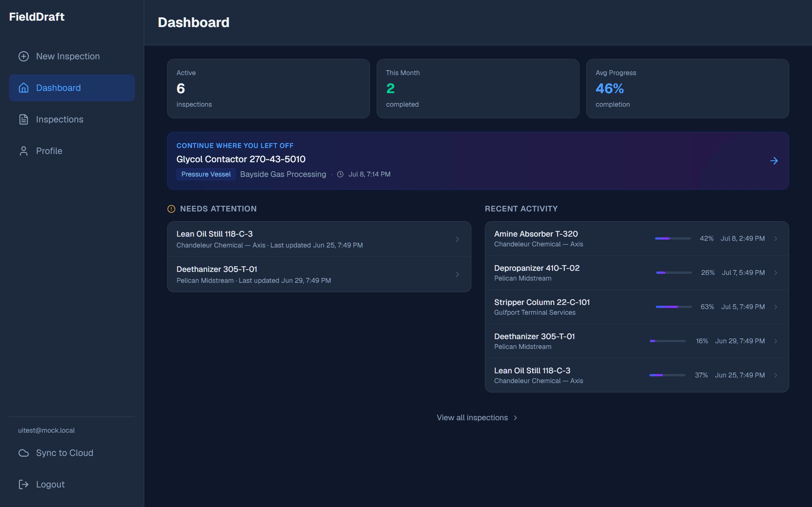Open View all inspections link

(x=478, y=418)
